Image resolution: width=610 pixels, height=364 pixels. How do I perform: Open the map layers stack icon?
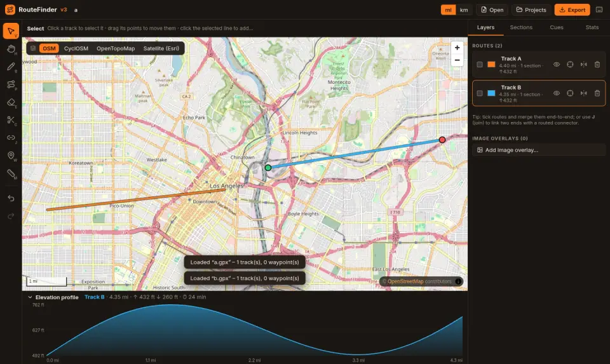pyautogui.click(x=33, y=48)
